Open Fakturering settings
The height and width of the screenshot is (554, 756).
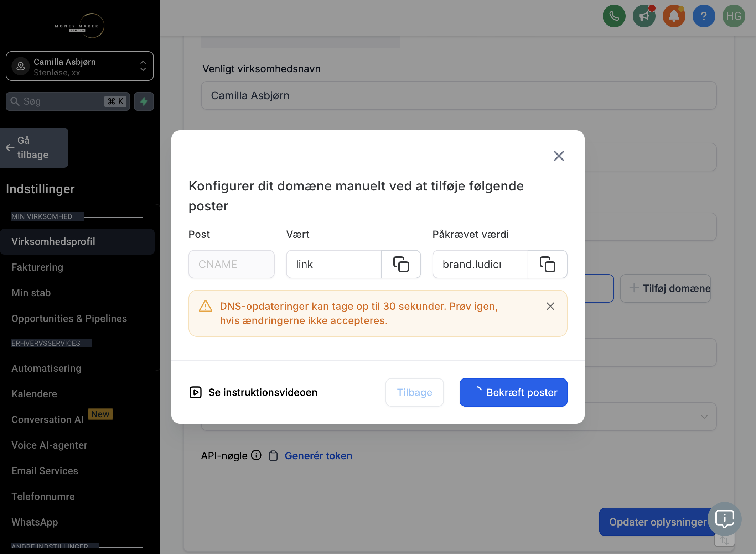click(x=37, y=267)
